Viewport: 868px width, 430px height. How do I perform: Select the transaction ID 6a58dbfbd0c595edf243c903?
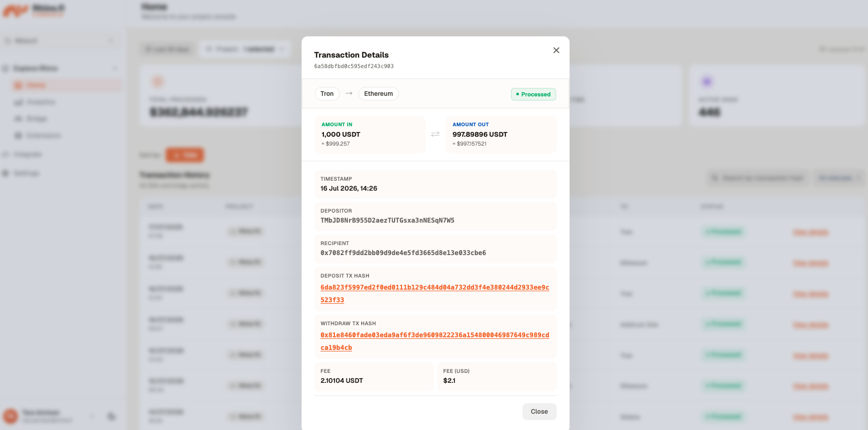(354, 67)
